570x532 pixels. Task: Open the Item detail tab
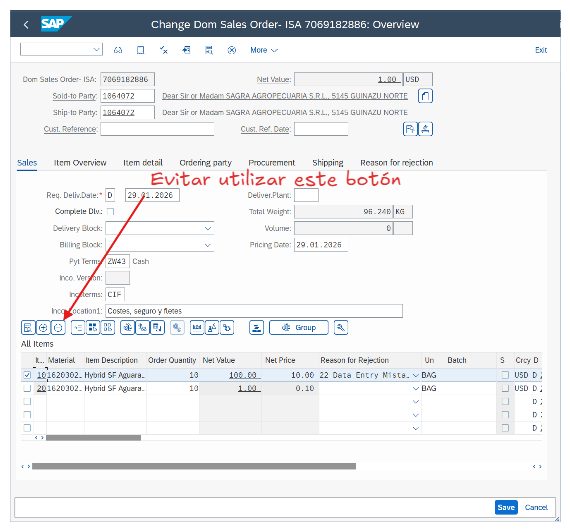pyautogui.click(x=142, y=163)
